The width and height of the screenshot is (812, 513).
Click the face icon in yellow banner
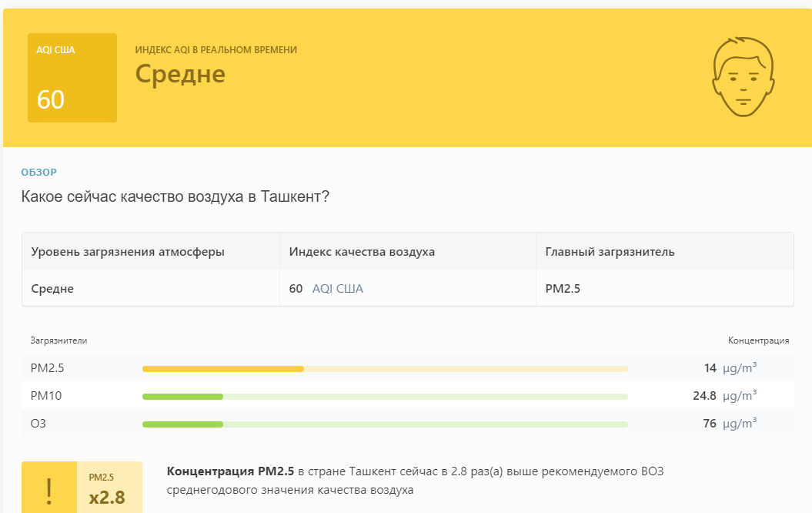click(743, 77)
